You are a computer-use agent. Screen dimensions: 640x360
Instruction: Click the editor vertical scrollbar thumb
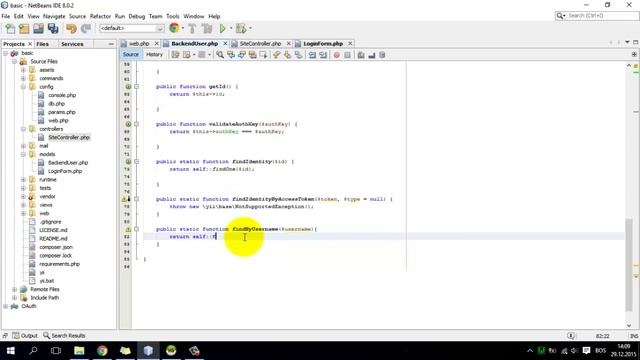point(629,265)
